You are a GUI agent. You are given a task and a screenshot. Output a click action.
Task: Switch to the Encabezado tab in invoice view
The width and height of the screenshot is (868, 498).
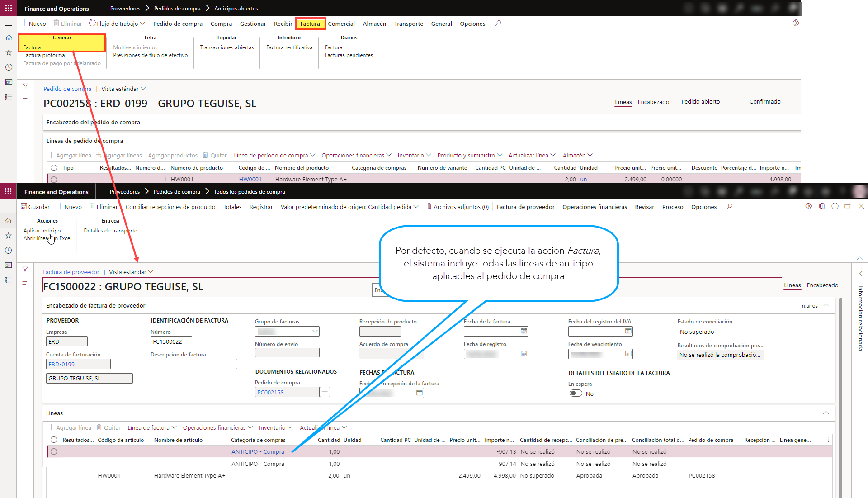pos(823,285)
